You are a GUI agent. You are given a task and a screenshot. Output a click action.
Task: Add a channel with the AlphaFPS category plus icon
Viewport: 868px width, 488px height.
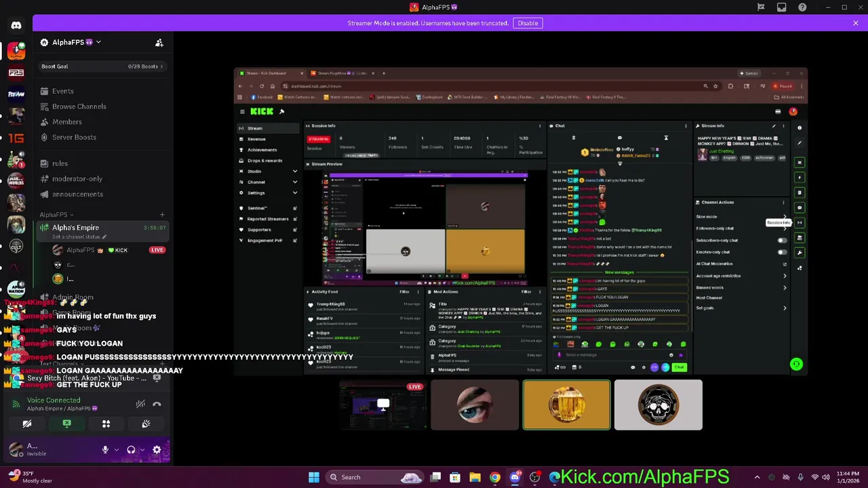(x=162, y=215)
